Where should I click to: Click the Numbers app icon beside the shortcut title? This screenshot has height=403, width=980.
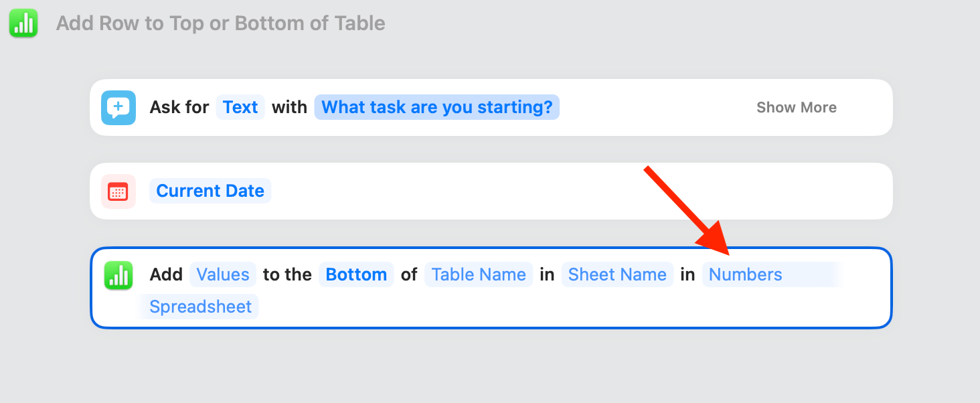[23, 23]
